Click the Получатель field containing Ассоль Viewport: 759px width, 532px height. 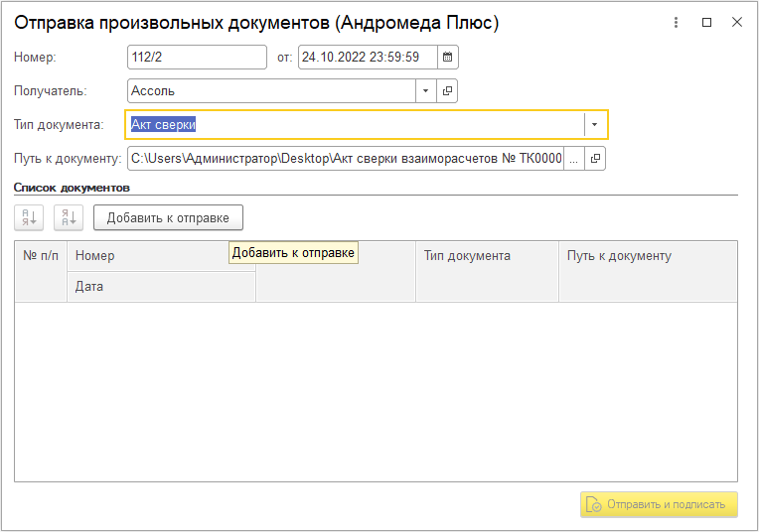pos(271,91)
